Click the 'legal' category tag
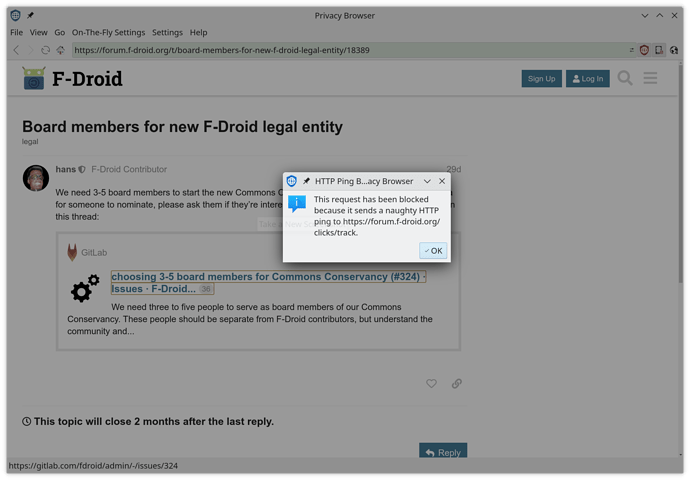The image size is (690, 480). (30, 142)
